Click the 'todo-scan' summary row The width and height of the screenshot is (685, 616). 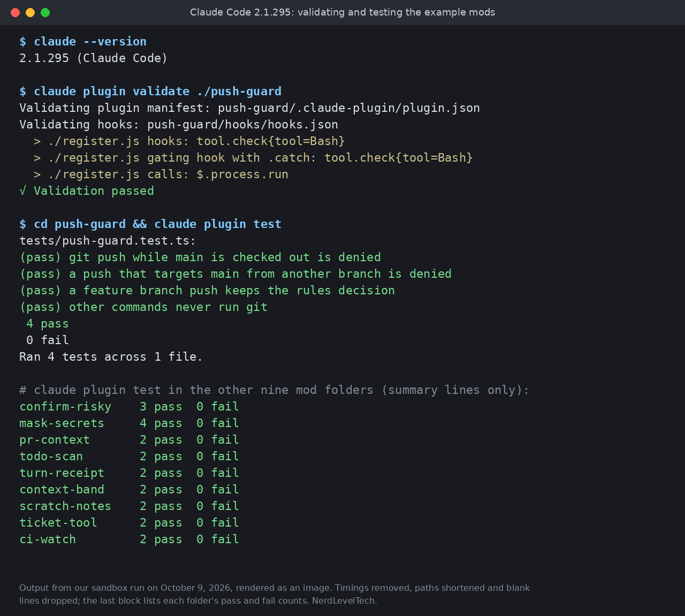point(129,457)
